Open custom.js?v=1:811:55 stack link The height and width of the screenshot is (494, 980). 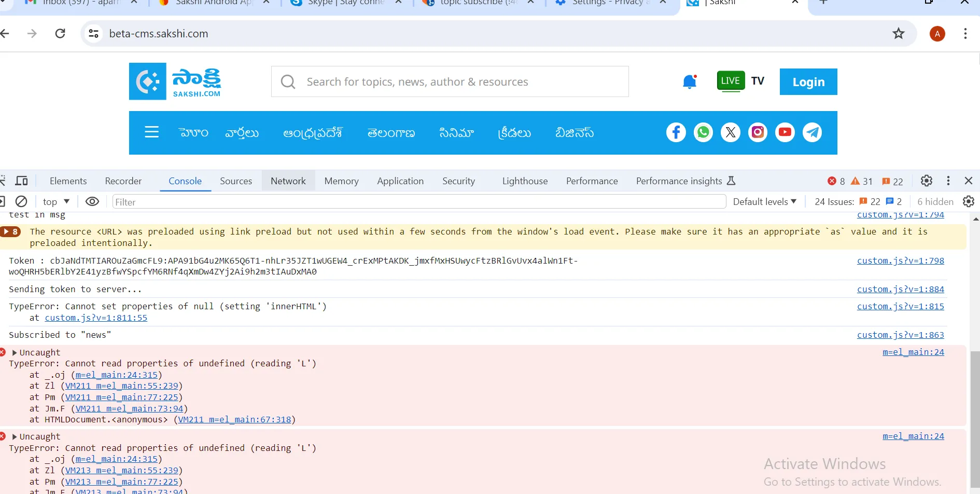tap(96, 318)
